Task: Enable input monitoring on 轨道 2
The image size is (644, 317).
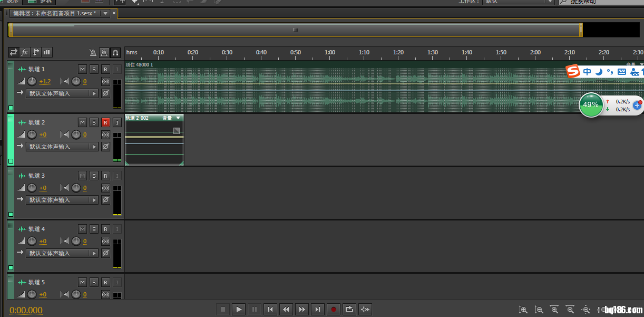Action: [x=117, y=122]
